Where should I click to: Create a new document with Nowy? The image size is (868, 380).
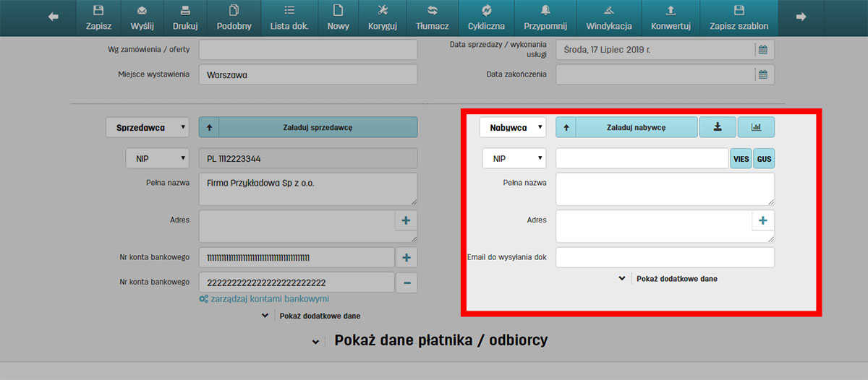pyautogui.click(x=338, y=17)
